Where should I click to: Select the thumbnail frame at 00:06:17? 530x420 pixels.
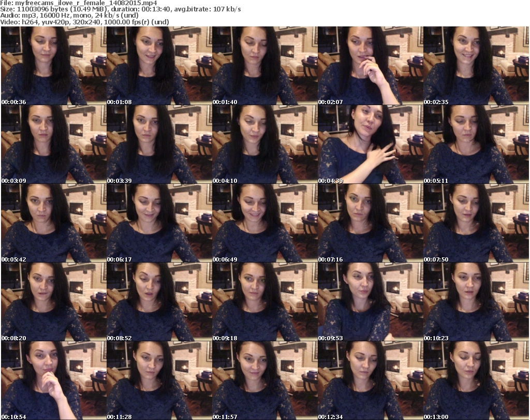(159, 223)
